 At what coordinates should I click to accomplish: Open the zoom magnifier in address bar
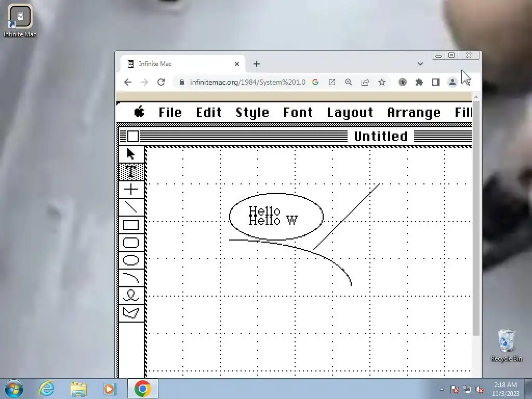coord(349,82)
